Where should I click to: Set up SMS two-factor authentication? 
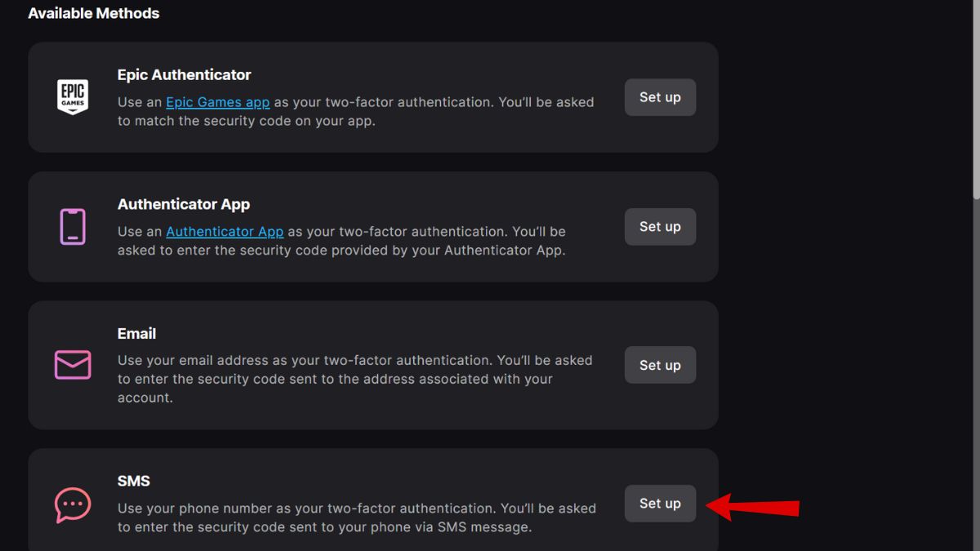pyautogui.click(x=660, y=504)
